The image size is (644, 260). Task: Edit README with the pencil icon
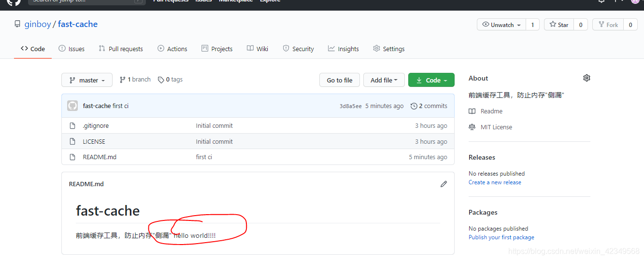coord(444,184)
